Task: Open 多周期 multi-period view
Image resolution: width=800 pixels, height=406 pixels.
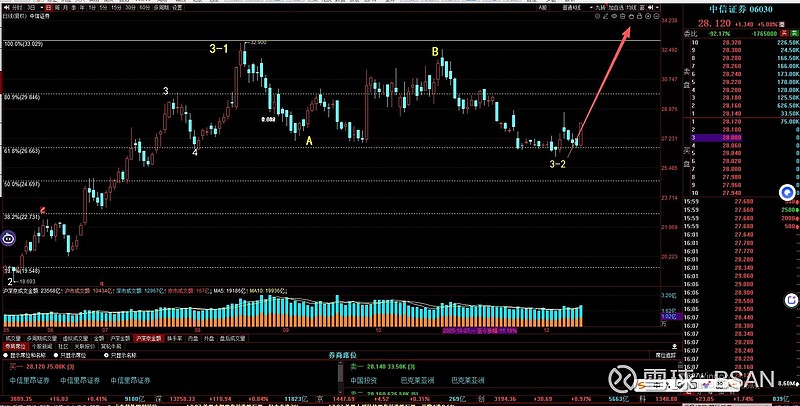Action: 161,8
